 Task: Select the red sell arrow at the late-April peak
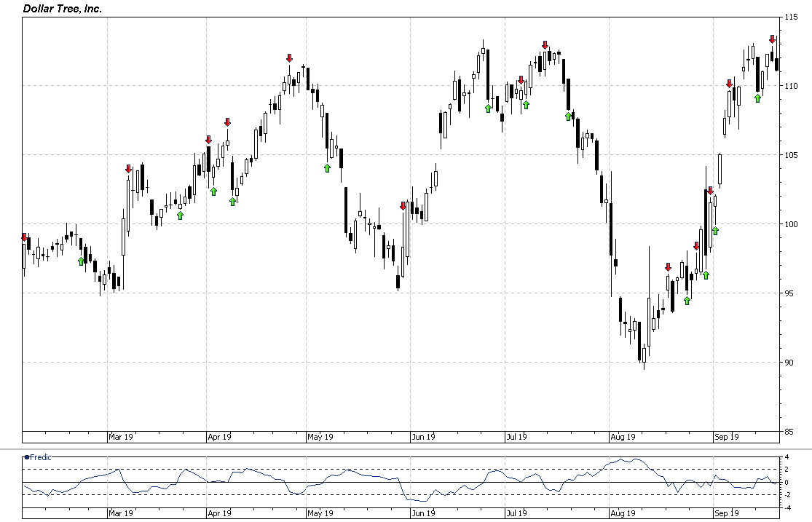(290, 58)
